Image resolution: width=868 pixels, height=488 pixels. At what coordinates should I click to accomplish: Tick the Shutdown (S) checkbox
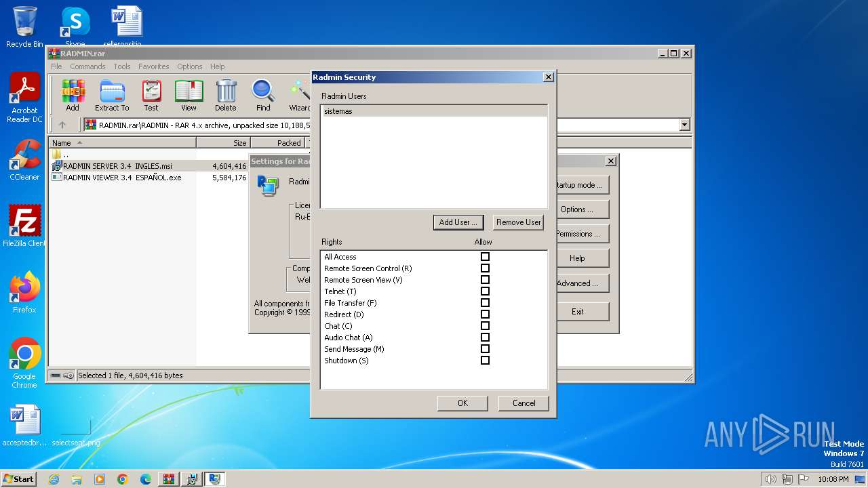point(485,361)
